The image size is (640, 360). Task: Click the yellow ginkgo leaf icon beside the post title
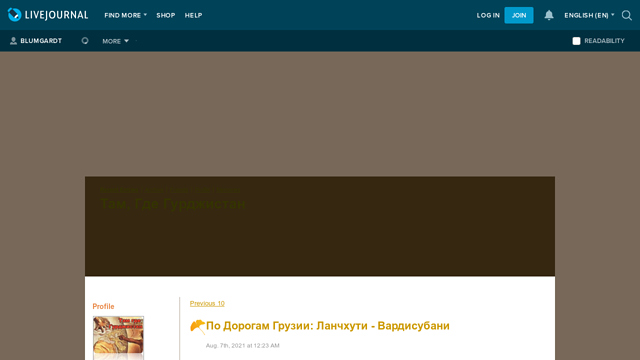tap(198, 327)
